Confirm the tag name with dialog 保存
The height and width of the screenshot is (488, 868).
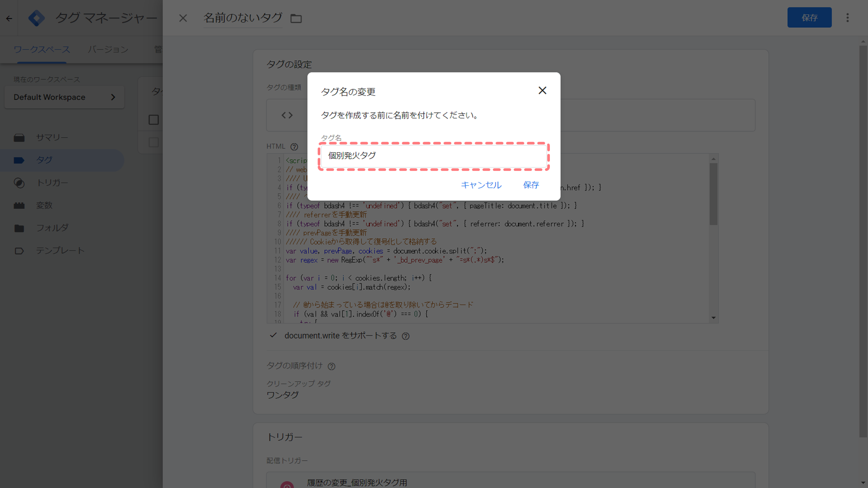531,185
